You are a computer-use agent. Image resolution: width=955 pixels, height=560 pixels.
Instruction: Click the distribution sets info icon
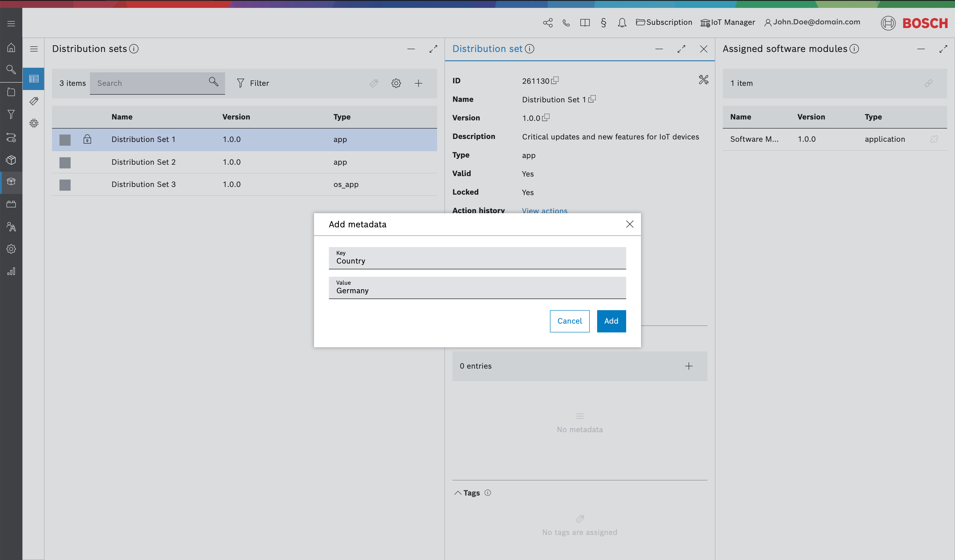click(135, 49)
